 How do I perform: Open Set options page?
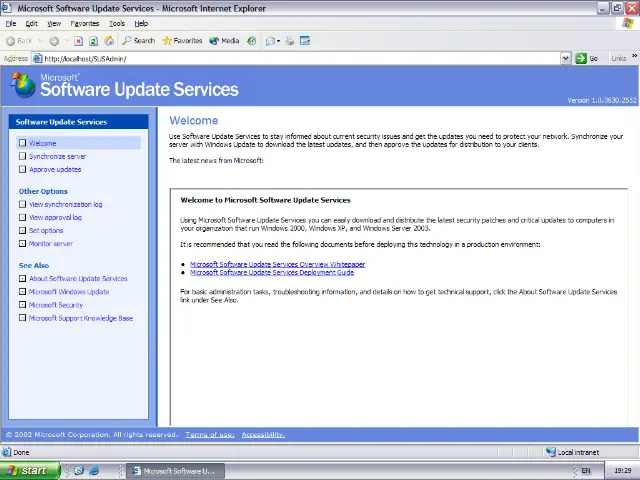pos(46,231)
